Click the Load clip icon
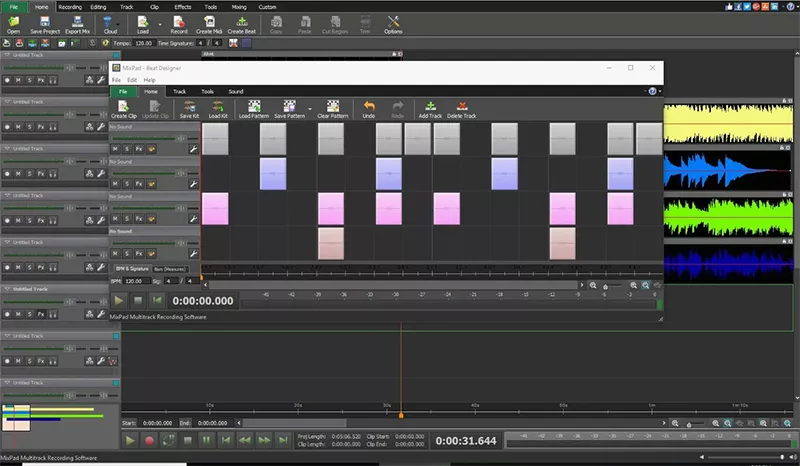This screenshot has height=466, width=800. point(143,24)
